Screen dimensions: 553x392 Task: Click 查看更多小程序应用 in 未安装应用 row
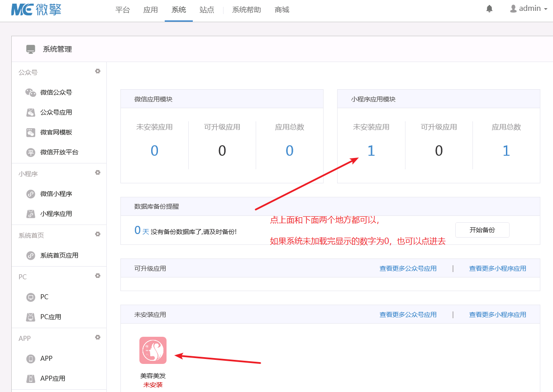click(498, 315)
